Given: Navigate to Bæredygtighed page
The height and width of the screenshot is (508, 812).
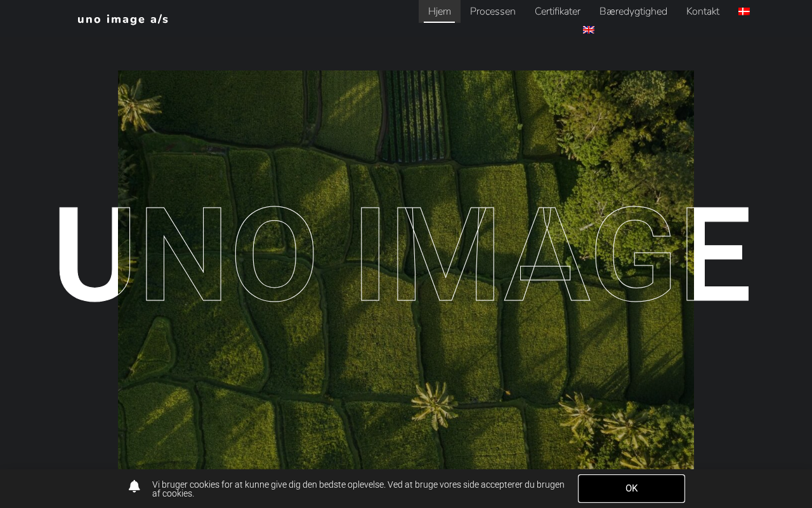Looking at the screenshot, I should coord(633,11).
